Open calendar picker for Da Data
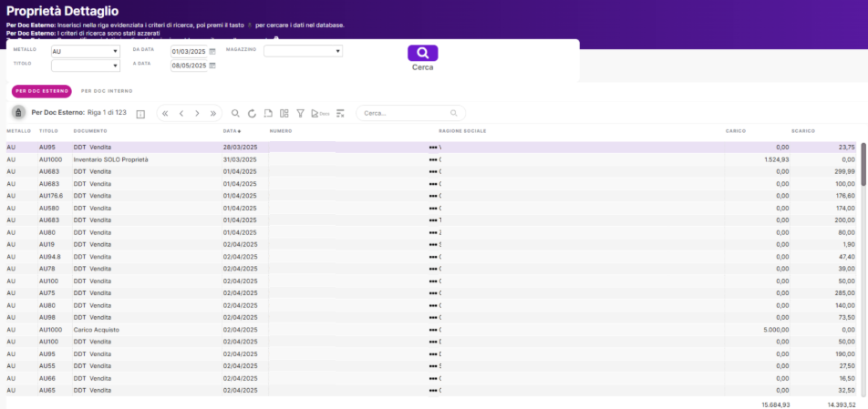The width and height of the screenshot is (868, 409). pyautogui.click(x=212, y=52)
